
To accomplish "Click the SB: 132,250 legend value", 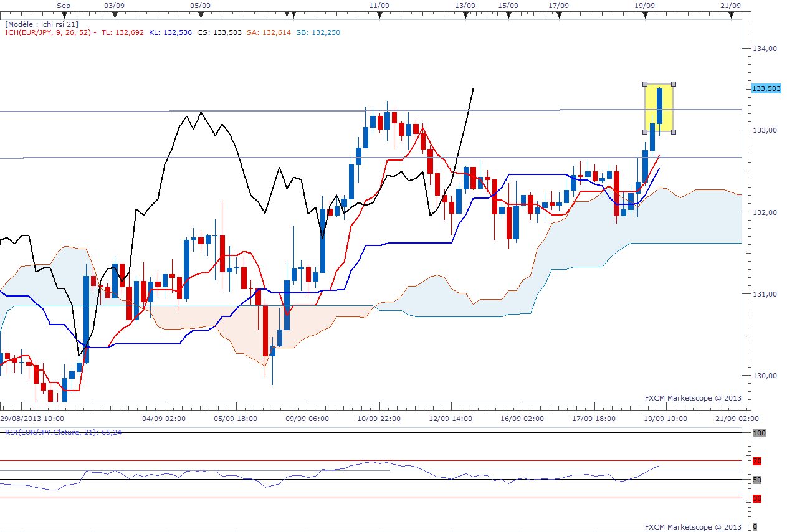I will click(318, 32).
